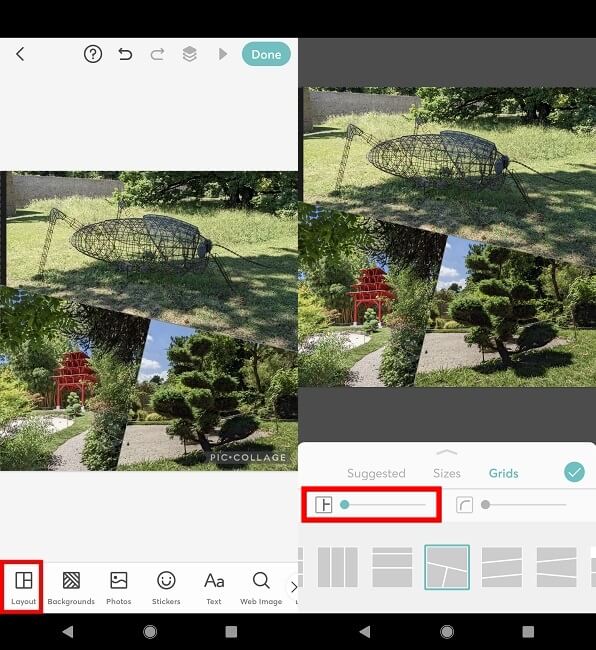Open the Text tool
The height and width of the screenshot is (650, 596).
(x=214, y=587)
